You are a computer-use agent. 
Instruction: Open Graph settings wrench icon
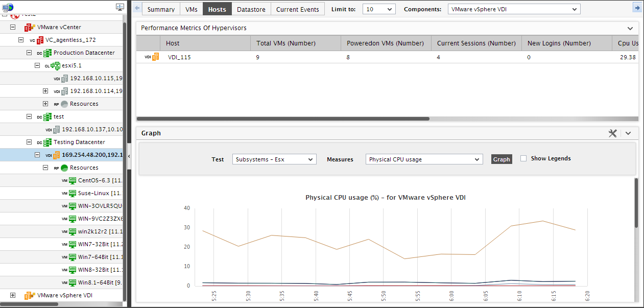(613, 133)
